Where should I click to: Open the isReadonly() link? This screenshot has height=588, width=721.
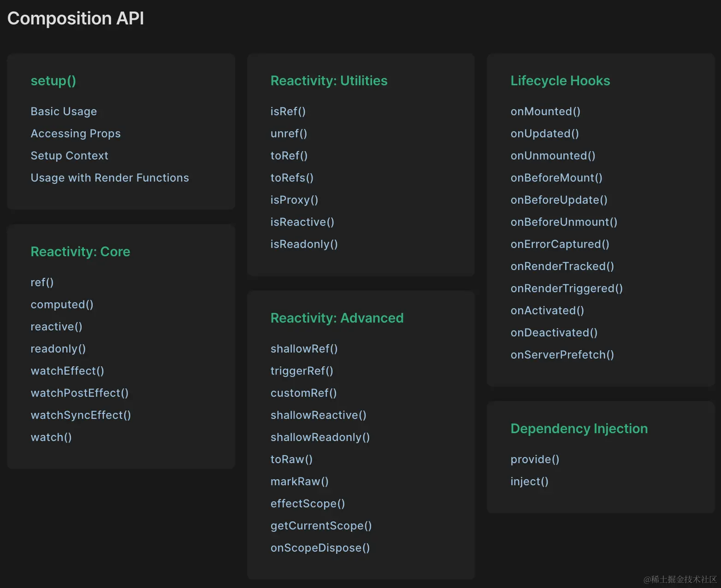point(304,244)
